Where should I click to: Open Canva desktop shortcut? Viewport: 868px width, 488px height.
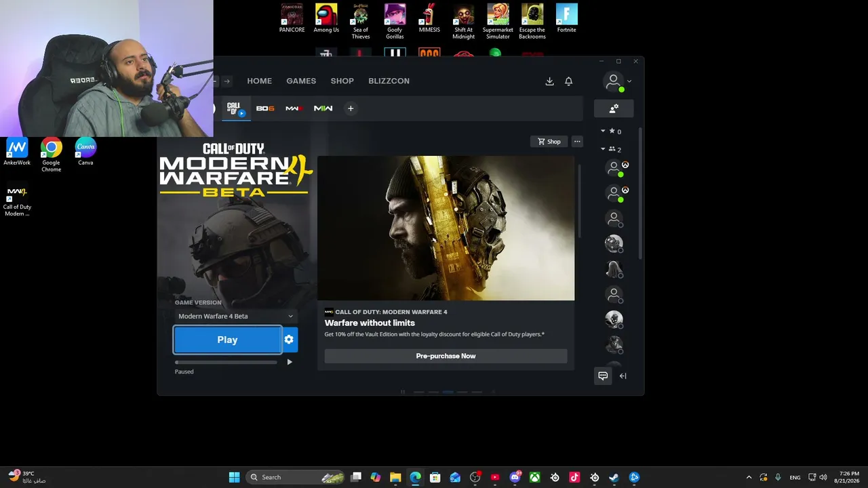point(85,152)
